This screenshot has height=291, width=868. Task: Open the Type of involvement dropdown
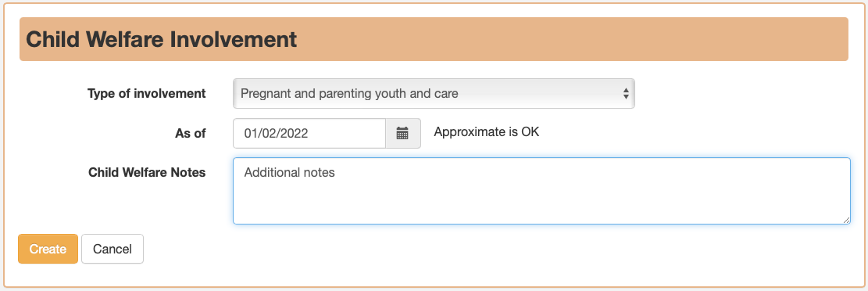coord(434,93)
